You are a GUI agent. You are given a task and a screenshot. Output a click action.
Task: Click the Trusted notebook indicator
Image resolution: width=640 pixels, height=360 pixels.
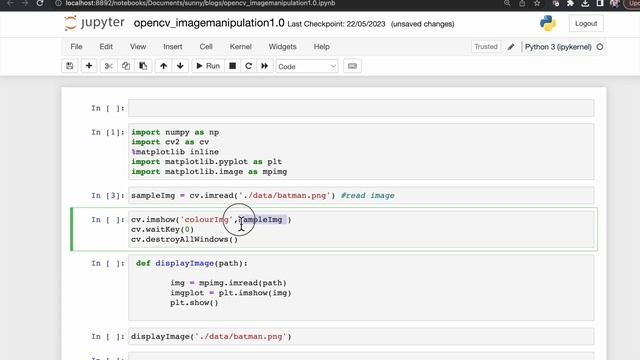(x=486, y=47)
